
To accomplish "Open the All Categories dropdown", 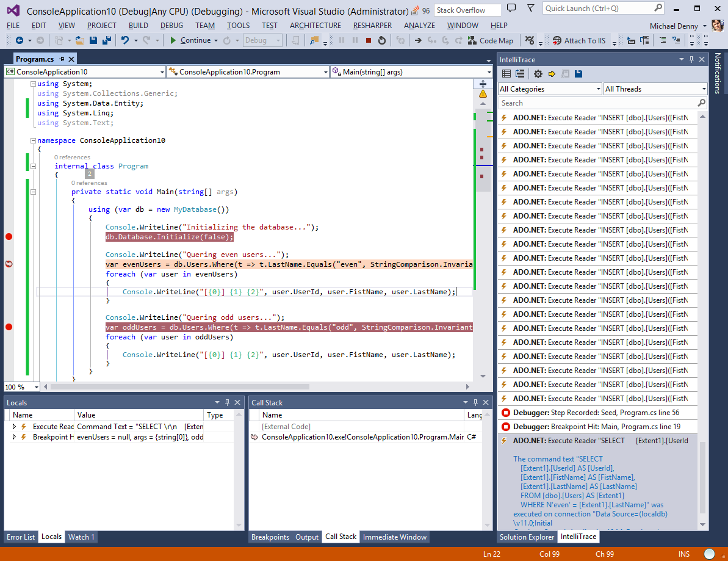I will click(x=550, y=89).
